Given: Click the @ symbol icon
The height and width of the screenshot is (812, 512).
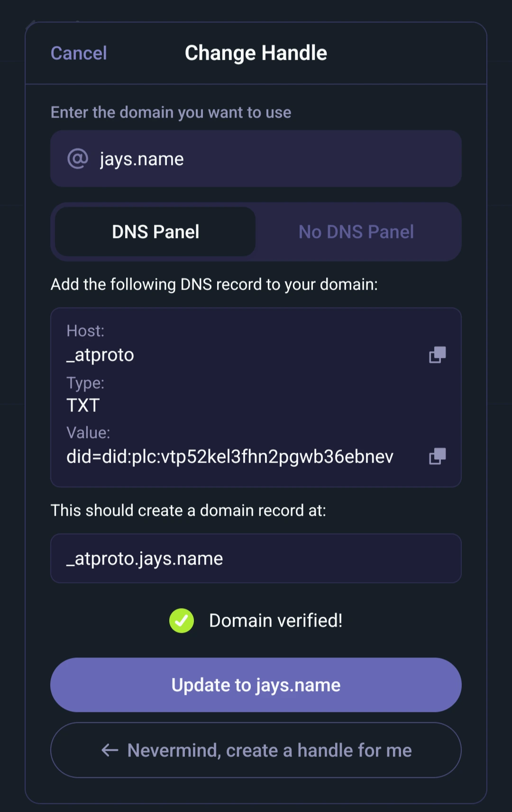Looking at the screenshot, I should point(78,159).
